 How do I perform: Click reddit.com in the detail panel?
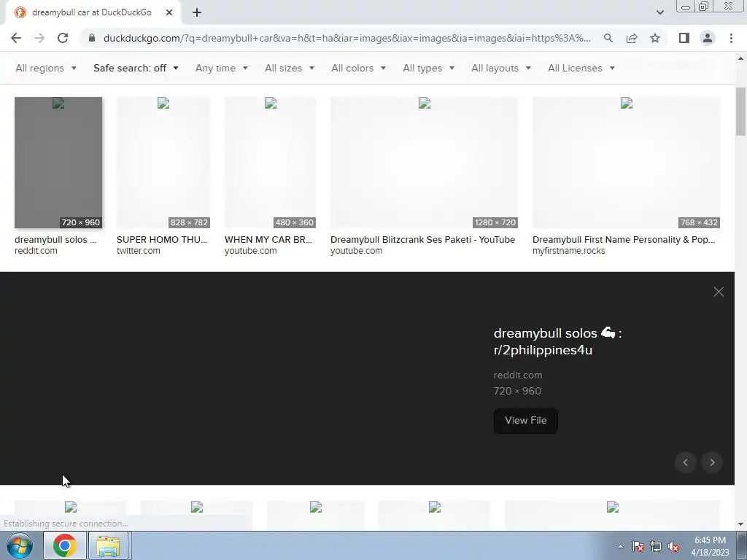(518, 376)
